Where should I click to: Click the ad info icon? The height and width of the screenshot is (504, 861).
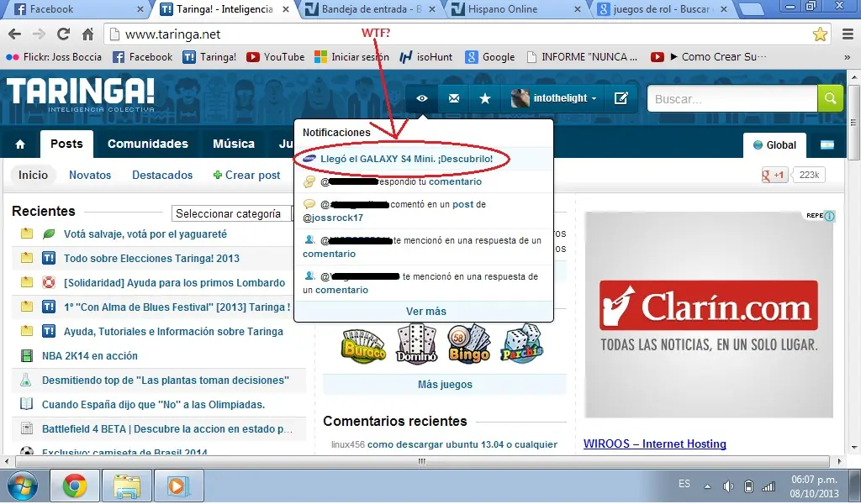tap(829, 216)
